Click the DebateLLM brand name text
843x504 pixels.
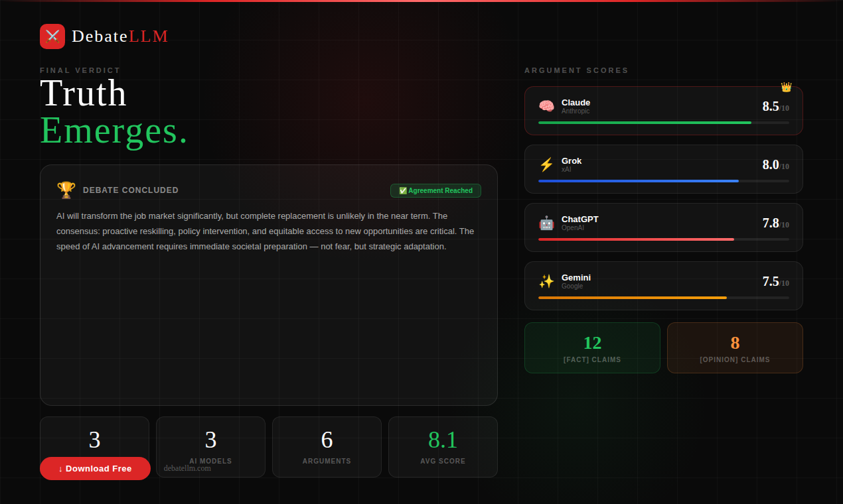[120, 36]
